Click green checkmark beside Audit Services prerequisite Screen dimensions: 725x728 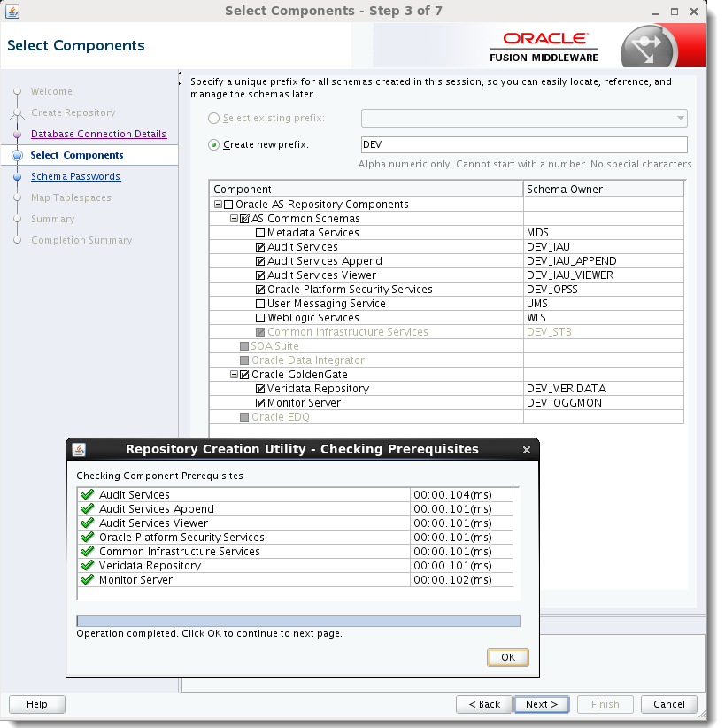point(88,494)
